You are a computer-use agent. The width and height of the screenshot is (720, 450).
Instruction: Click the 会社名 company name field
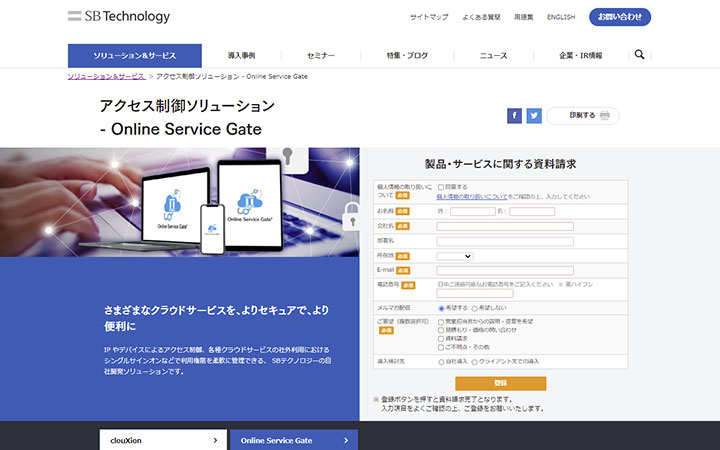pyautogui.click(x=505, y=226)
